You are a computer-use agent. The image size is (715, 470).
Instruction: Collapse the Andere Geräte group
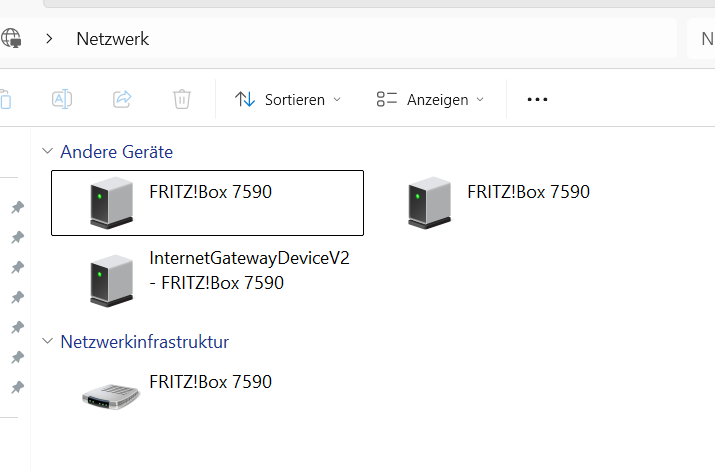(46, 152)
